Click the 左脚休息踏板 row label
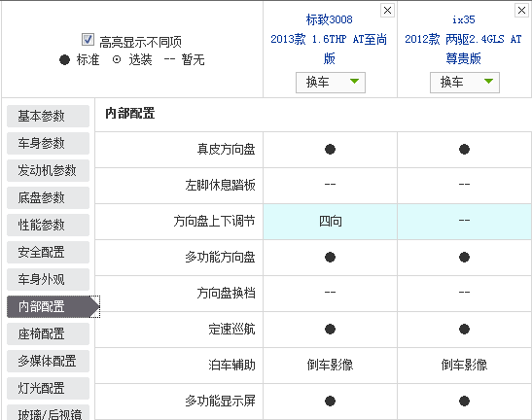This screenshot has height=420, width=532. pyautogui.click(x=220, y=186)
